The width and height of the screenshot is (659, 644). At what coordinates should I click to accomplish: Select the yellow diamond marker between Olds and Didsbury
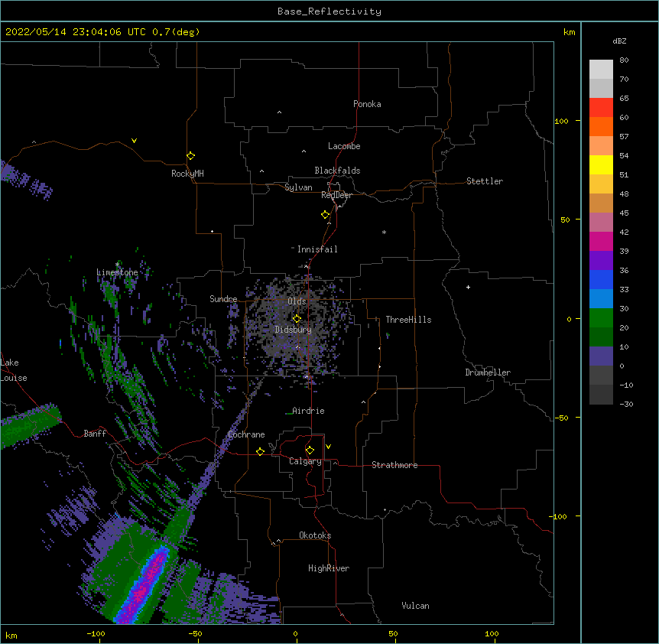[x=297, y=318]
